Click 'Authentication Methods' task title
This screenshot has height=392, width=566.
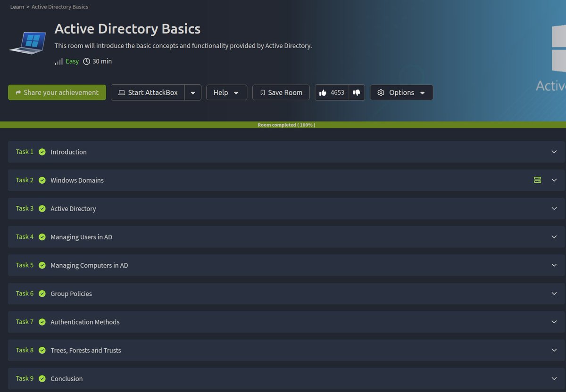85,322
